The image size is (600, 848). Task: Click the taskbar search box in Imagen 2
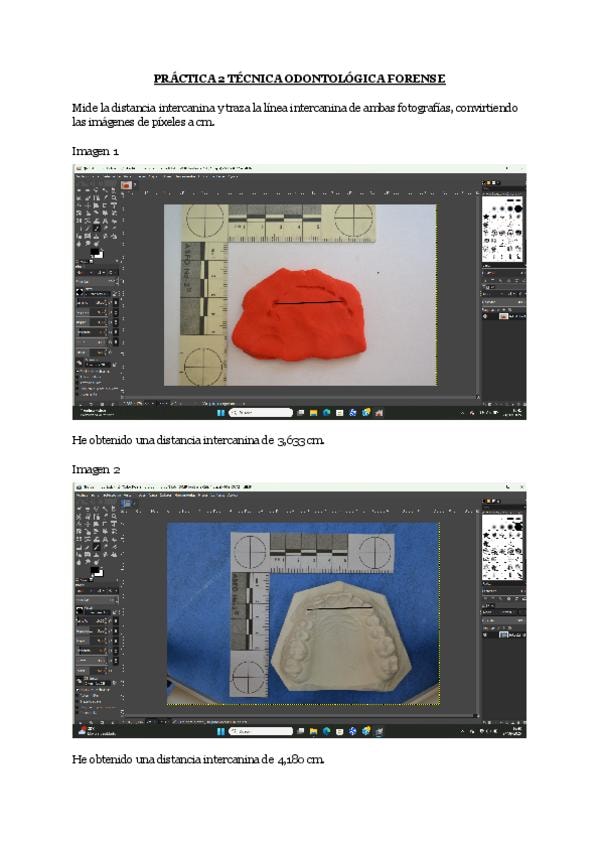262,731
